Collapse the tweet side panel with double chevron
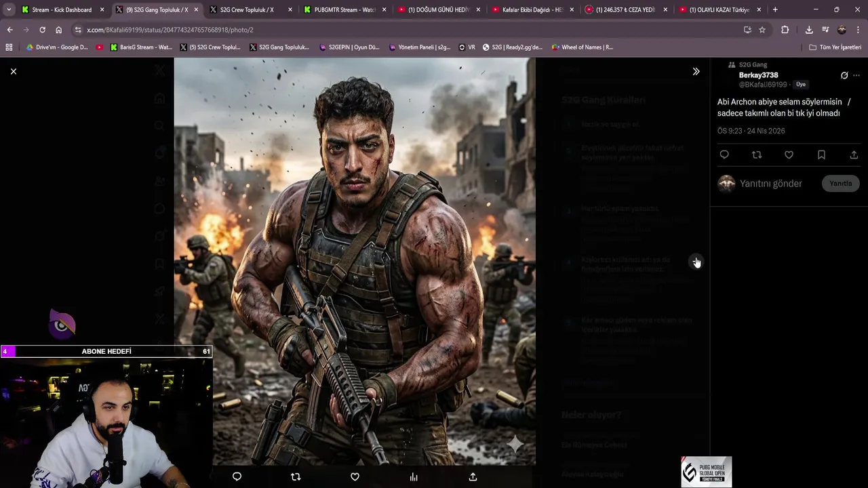The width and height of the screenshot is (868, 488). tap(696, 71)
